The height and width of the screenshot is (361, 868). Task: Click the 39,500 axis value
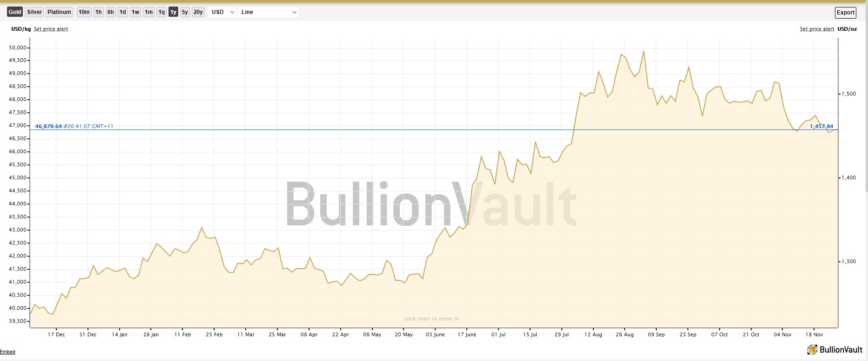(x=18, y=321)
